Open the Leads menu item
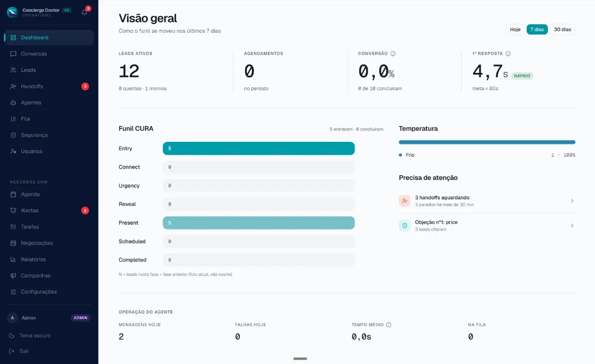 coord(49,70)
